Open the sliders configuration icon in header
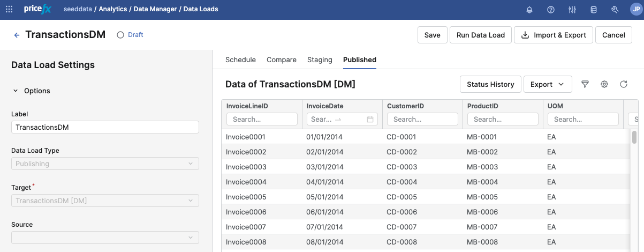 [572, 10]
